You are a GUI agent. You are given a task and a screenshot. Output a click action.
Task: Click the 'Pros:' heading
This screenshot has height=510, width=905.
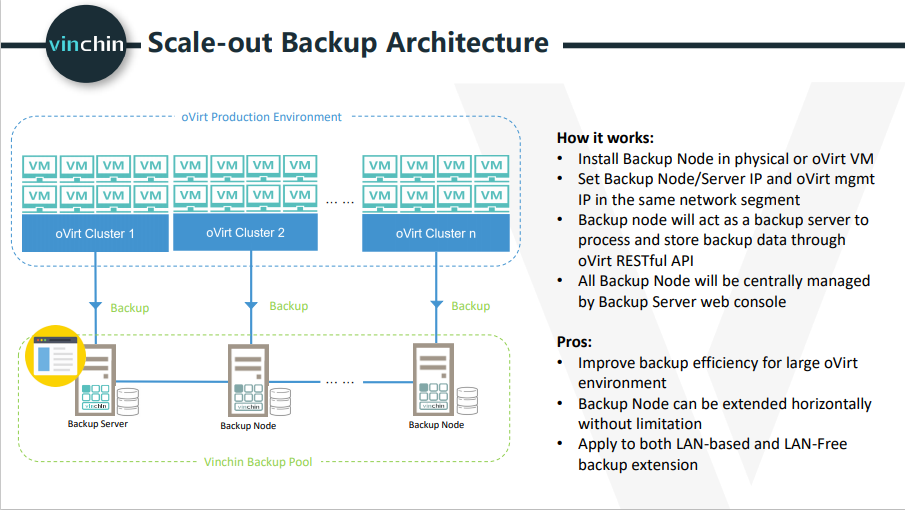[x=574, y=342]
